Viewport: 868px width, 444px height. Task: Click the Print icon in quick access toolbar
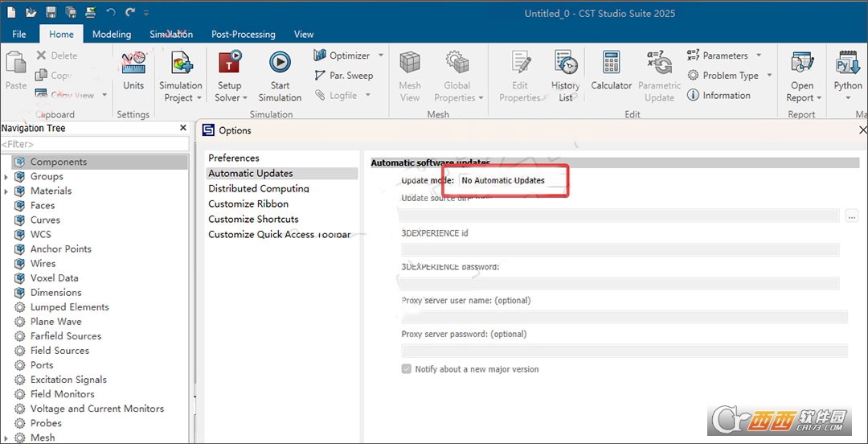tap(90, 11)
